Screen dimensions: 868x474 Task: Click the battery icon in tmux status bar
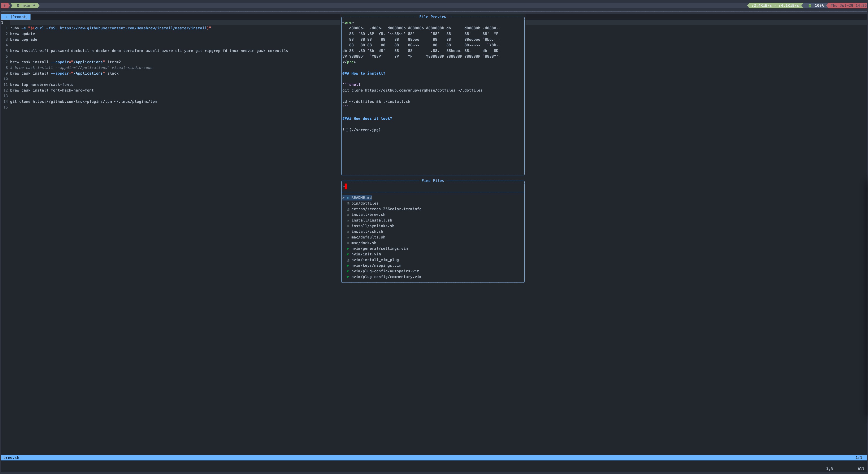[x=810, y=6]
